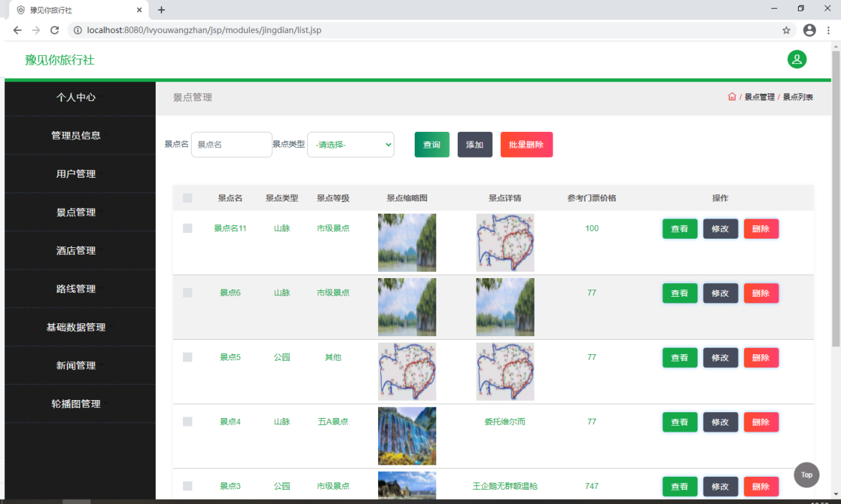
Task: View 景点5 with 查看 button
Action: pyautogui.click(x=680, y=358)
